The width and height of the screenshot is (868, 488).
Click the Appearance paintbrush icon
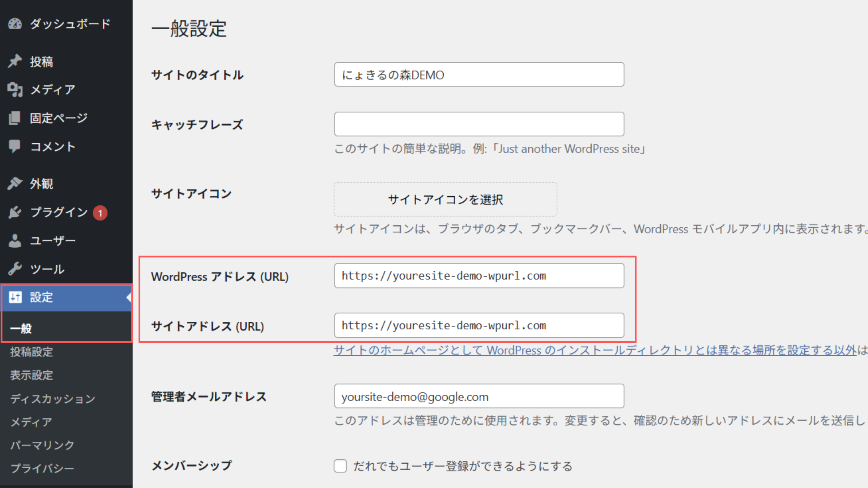[15, 184]
